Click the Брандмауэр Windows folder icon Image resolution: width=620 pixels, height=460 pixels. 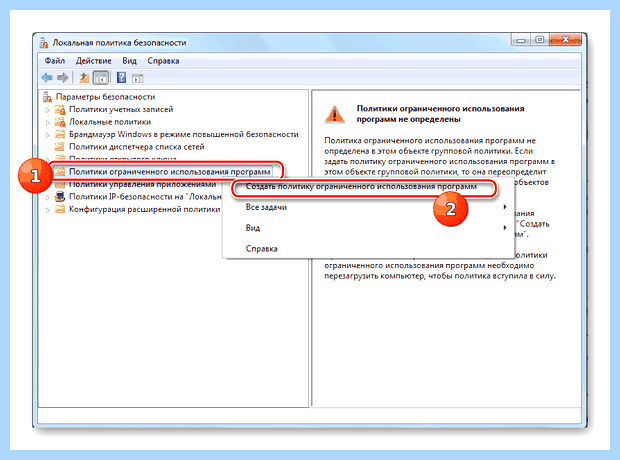[x=60, y=134]
